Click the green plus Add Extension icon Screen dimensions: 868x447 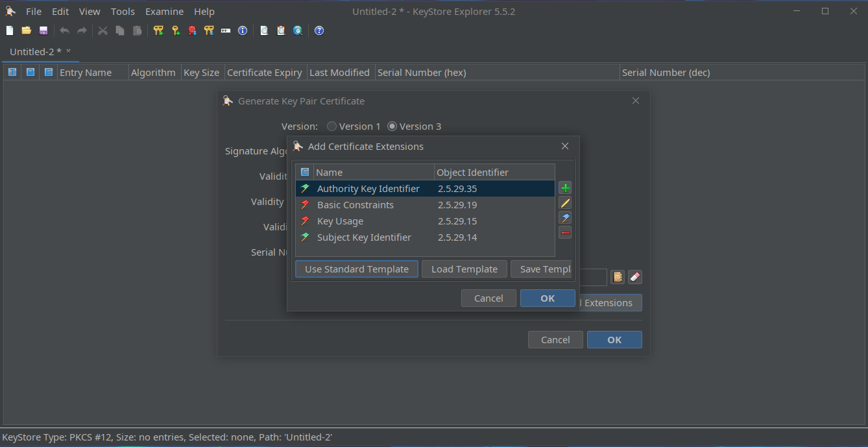(565, 188)
